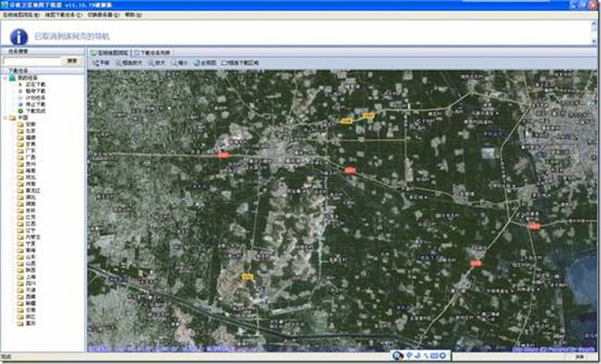
Task: Switch to the 下载任务列表 tab
Action: click(x=152, y=53)
